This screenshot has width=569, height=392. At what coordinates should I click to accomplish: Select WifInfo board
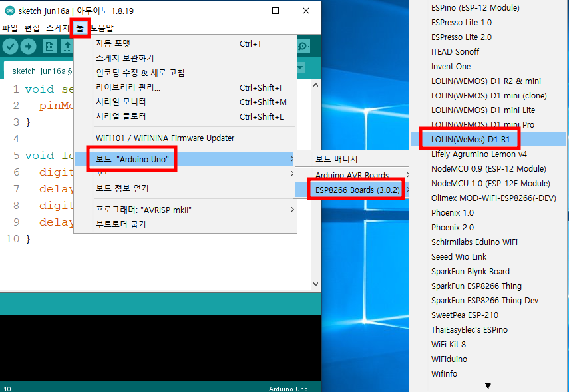pos(488,374)
